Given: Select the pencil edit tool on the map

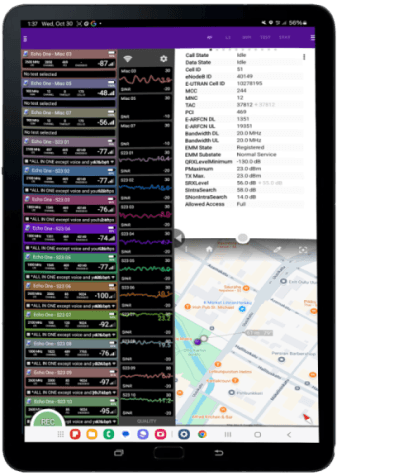Looking at the screenshot, I should click(277, 249).
